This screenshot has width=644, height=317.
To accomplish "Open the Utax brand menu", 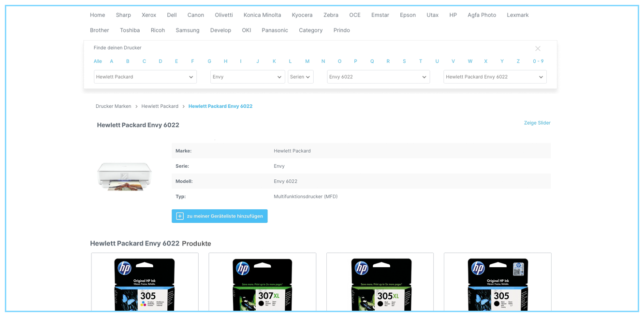I will pos(432,15).
